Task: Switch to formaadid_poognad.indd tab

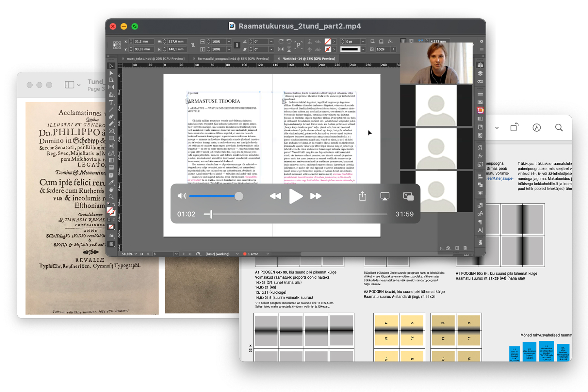Action: coord(233,59)
